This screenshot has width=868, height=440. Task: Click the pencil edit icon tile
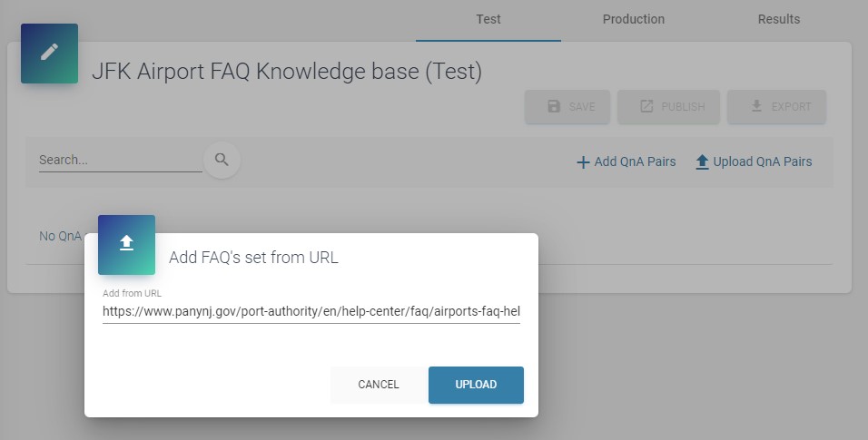49,53
